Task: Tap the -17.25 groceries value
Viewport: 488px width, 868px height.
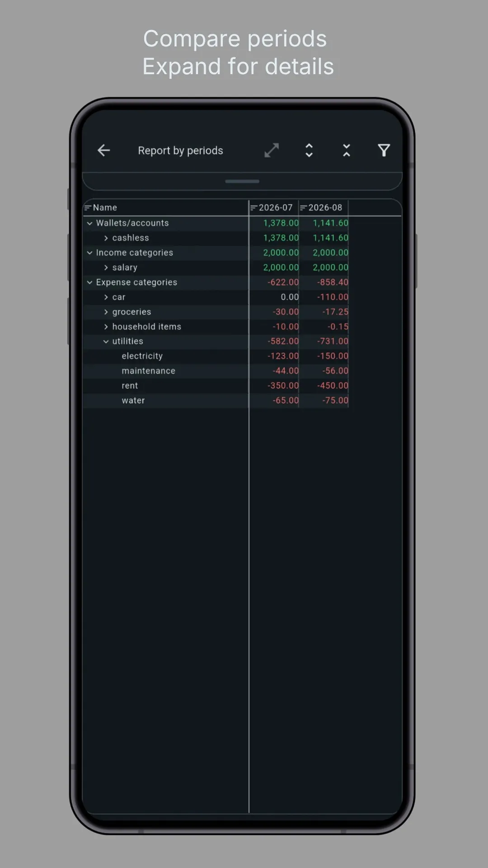Action: click(335, 312)
